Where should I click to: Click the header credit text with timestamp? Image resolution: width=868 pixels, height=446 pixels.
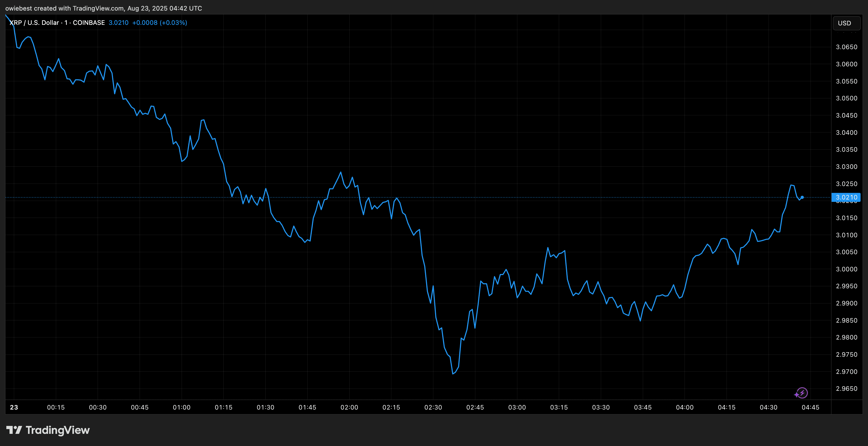[x=104, y=8]
